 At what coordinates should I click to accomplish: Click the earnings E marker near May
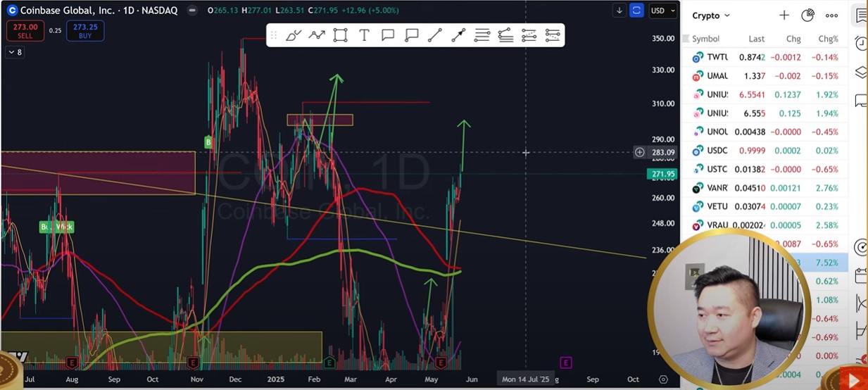coord(441,363)
